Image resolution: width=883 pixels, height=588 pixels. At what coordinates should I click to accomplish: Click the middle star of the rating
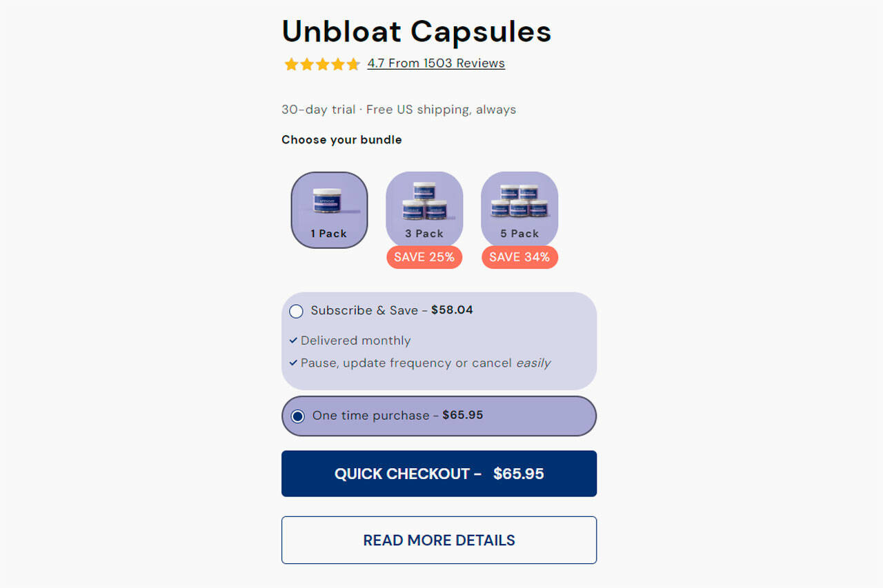click(x=321, y=63)
